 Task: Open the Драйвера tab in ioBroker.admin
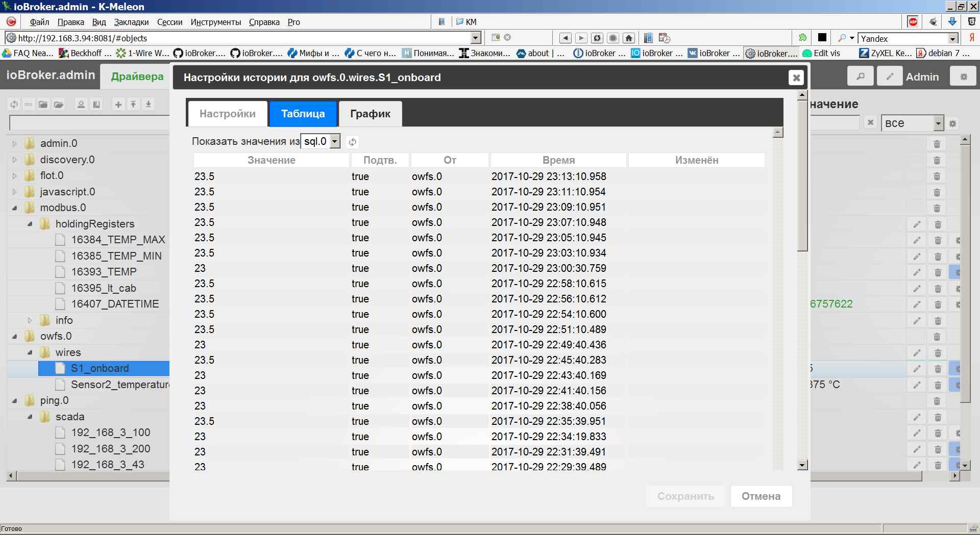coord(137,77)
